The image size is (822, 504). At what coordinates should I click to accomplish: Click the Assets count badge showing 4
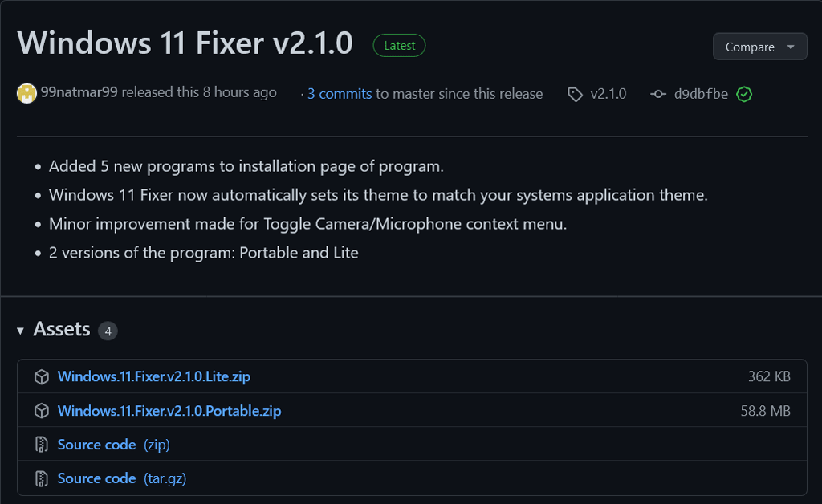click(108, 331)
